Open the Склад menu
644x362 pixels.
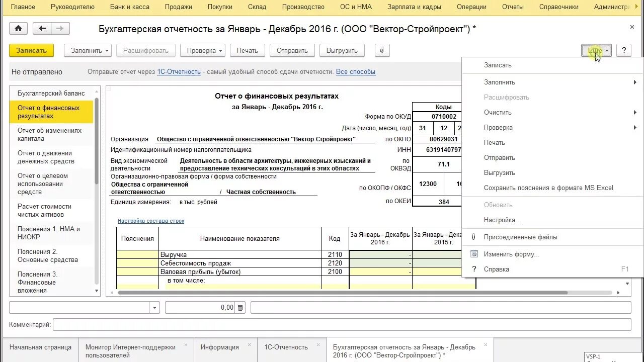click(x=257, y=7)
